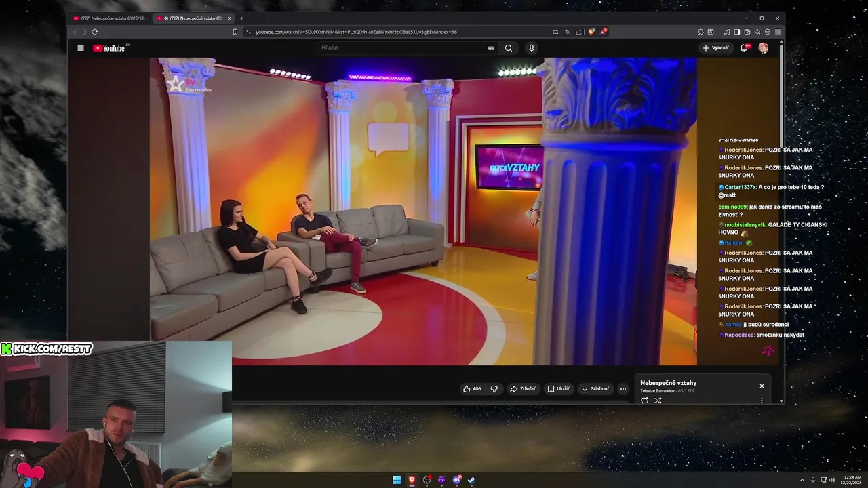
Task: Start voice search with the microphone
Action: click(532, 48)
